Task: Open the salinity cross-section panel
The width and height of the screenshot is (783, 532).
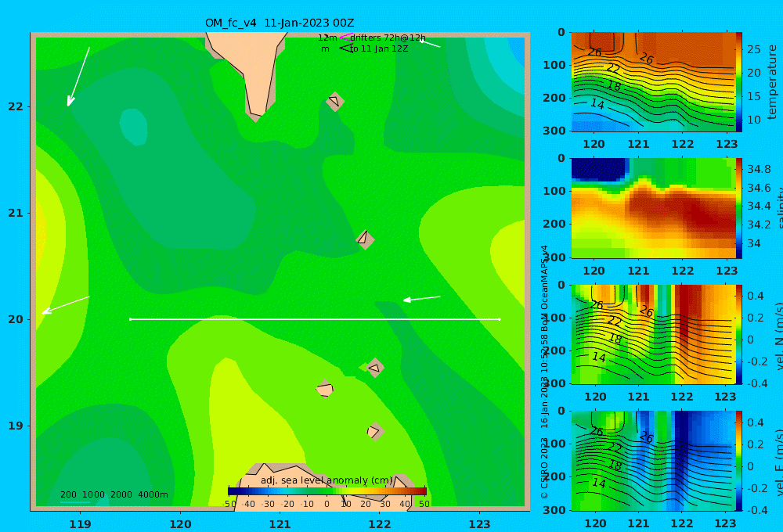Action: [653, 208]
